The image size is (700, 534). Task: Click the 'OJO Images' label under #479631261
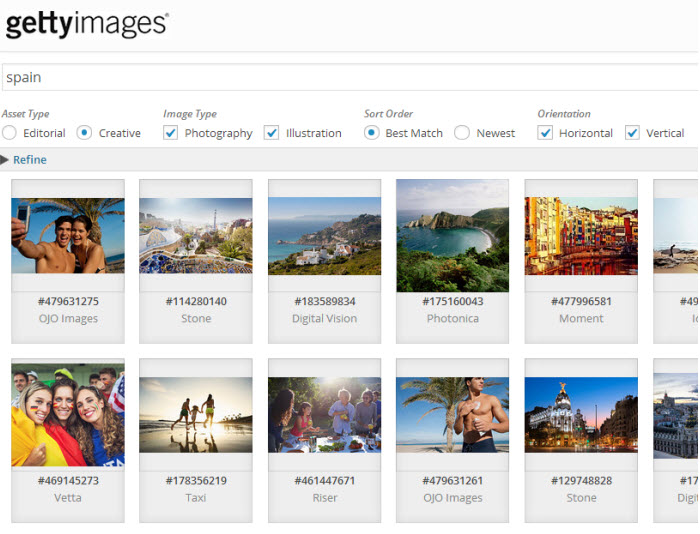(x=453, y=498)
